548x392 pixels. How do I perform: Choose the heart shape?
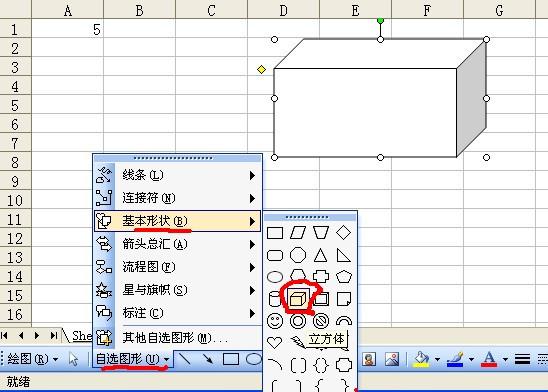274,342
